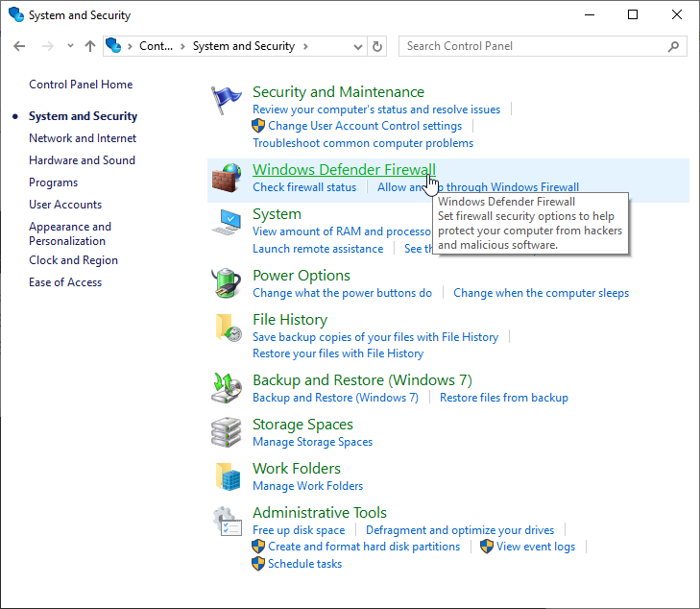Expand chevron before Cont... breadcrumb

(x=130, y=46)
